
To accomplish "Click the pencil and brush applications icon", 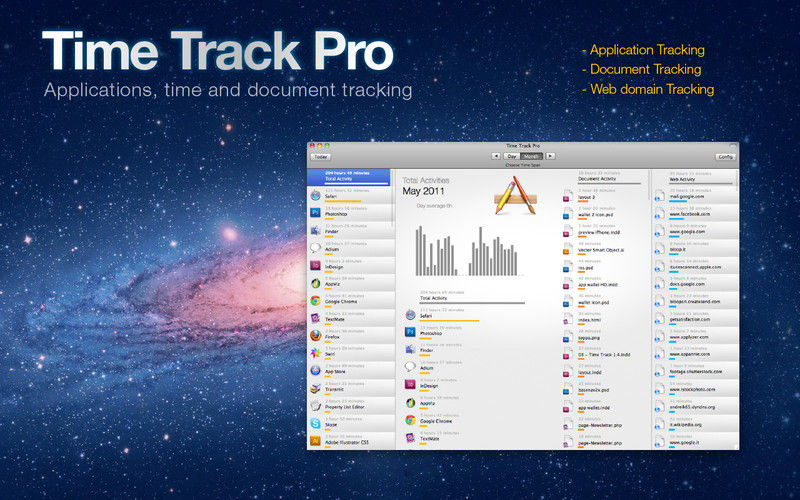I will tap(515, 195).
